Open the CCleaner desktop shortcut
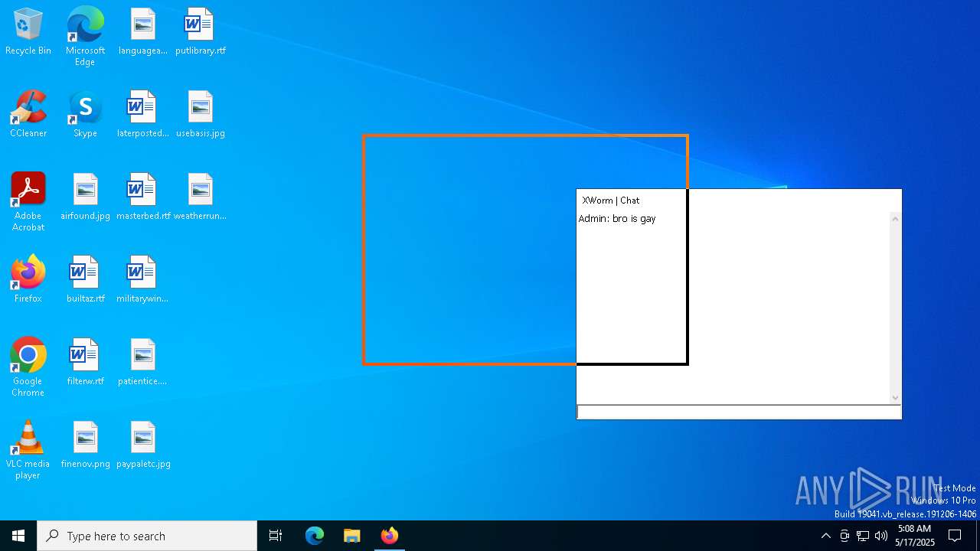This screenshot has height=551, width=980. (x=28, y=115)
